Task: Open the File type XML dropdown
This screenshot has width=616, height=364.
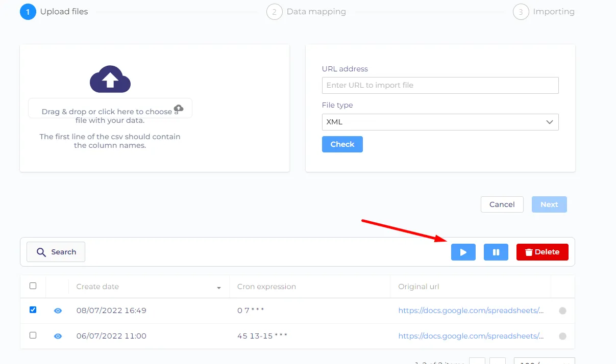Action: (440, 122)
